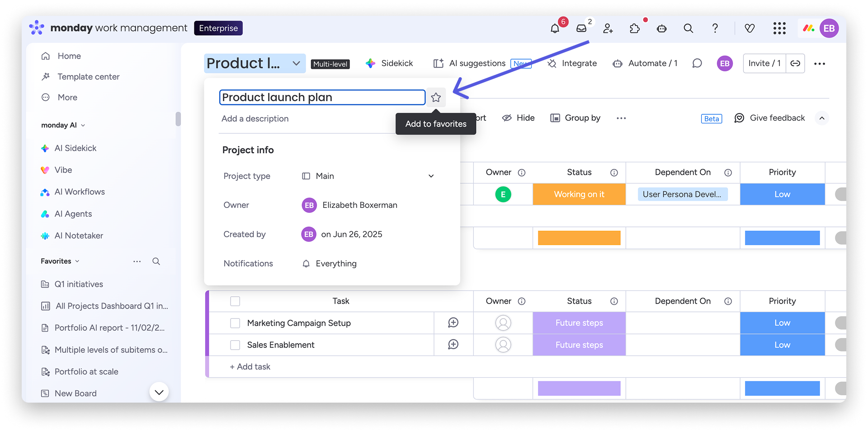
Task: Add update to Marketing Campaign Setup
Action: [453, 323]
